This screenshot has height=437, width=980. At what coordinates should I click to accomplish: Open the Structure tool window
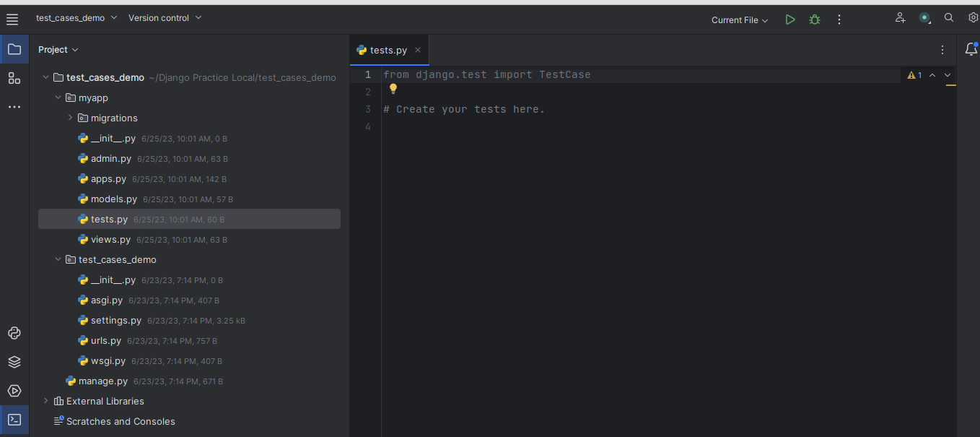(14, 78)
